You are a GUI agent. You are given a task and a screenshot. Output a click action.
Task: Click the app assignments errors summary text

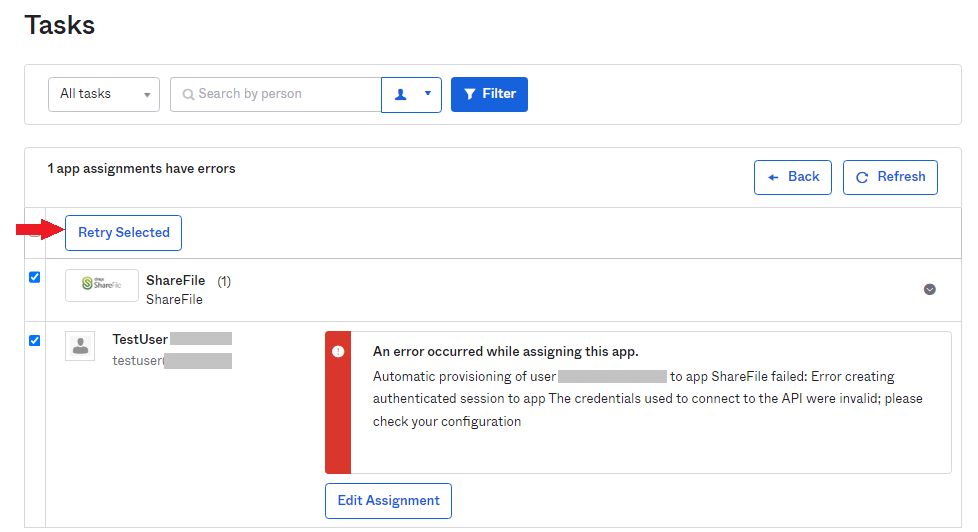coord(142,169)
